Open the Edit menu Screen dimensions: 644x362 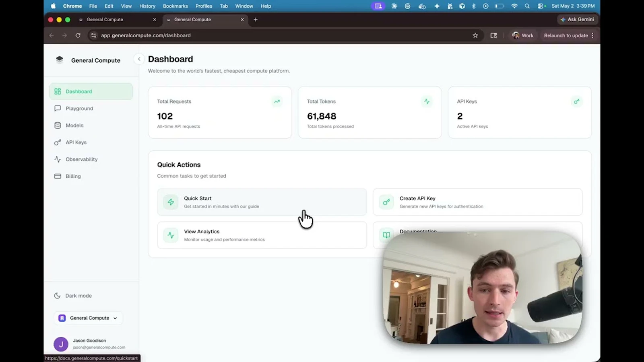109,6
